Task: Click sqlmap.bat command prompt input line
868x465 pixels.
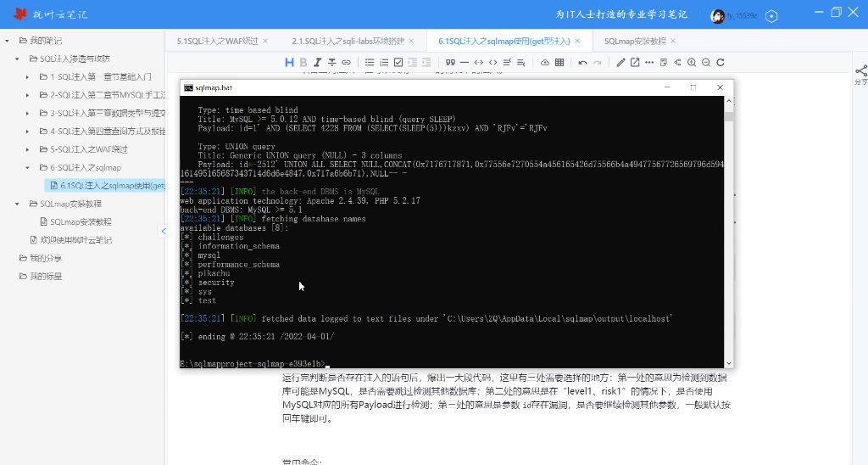Action: click(254, 363)
